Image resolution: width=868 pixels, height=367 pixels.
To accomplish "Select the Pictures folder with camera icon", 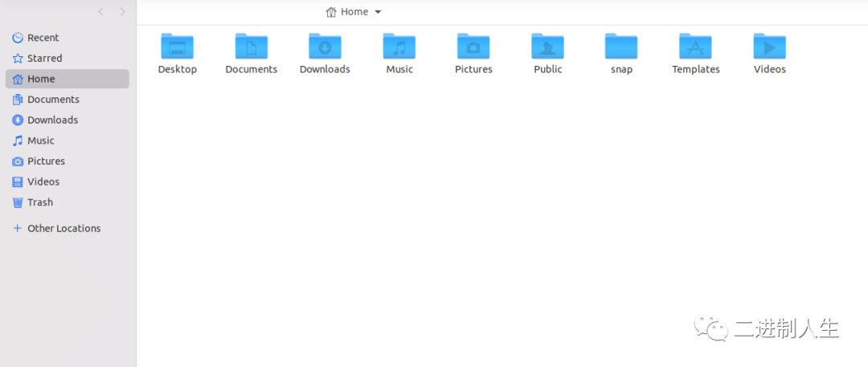I will click(473, 47).
